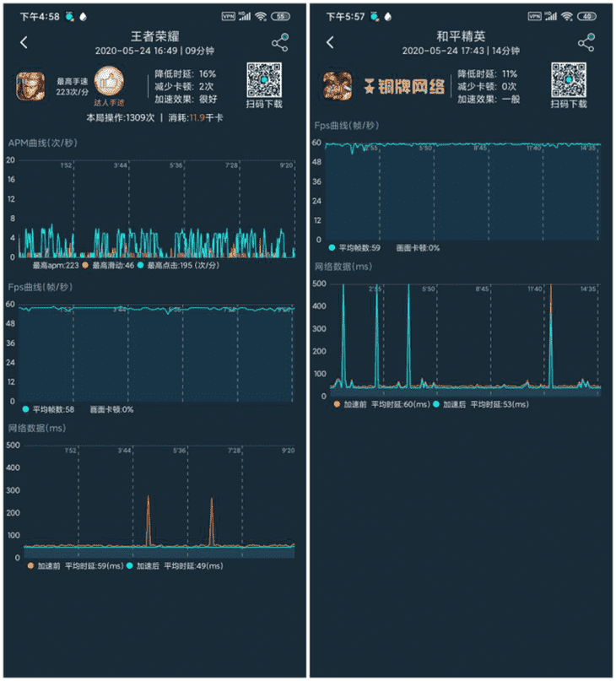Tap 扫码下载 under the 王者荣耀 QR code
The width and height of the screenshot is (616, 681).
264,104
